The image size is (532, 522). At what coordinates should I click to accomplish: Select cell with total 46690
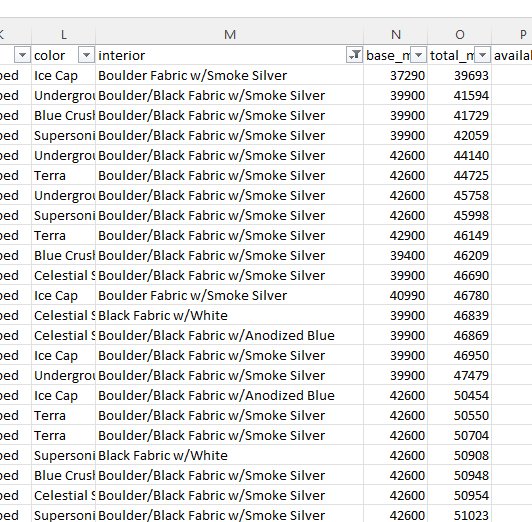(460, 275)
